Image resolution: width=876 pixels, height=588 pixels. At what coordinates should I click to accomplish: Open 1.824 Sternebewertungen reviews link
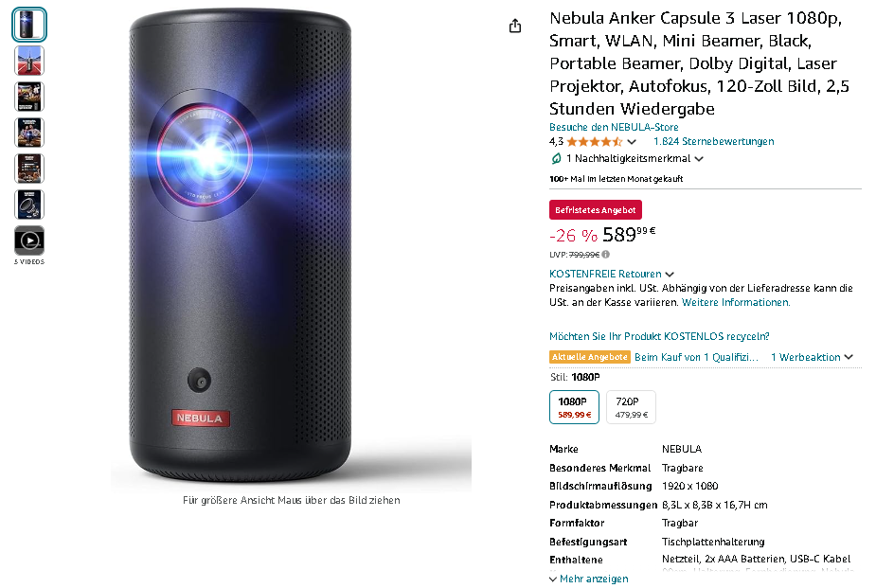click(x=713, y=142)
